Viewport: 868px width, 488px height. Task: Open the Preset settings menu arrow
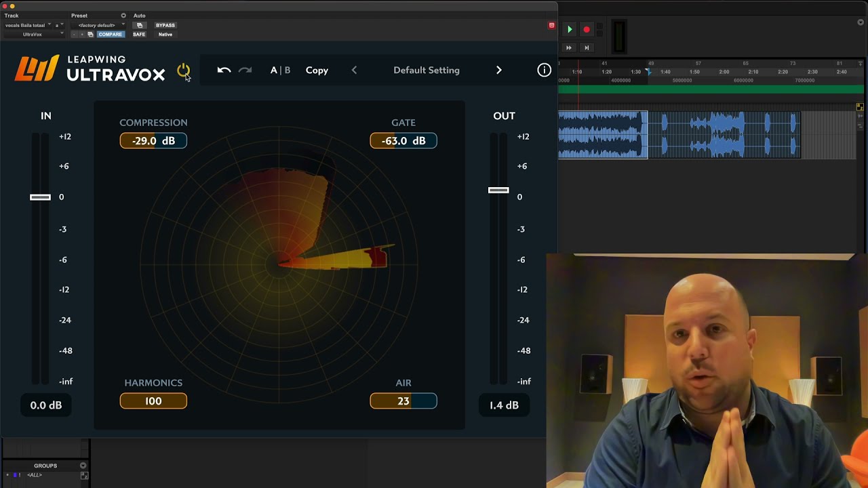pos(123,16)
